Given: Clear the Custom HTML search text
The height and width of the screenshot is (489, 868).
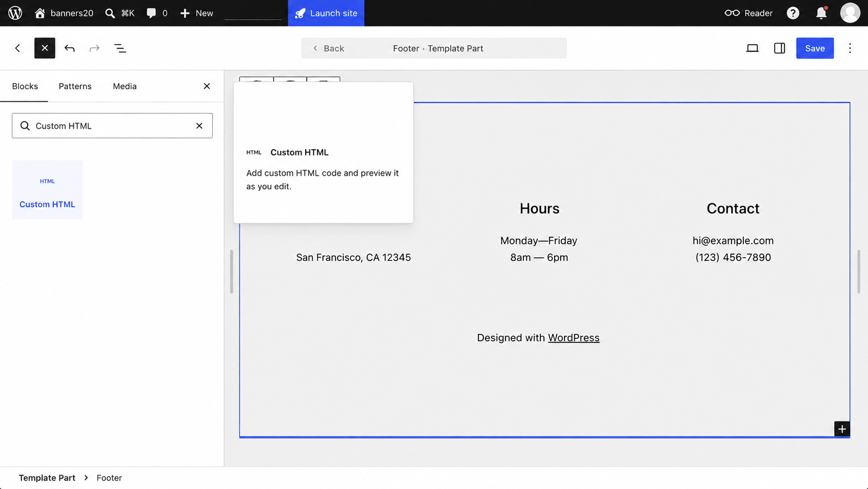Looking at the screenshot, I should [x=199, y=126].
